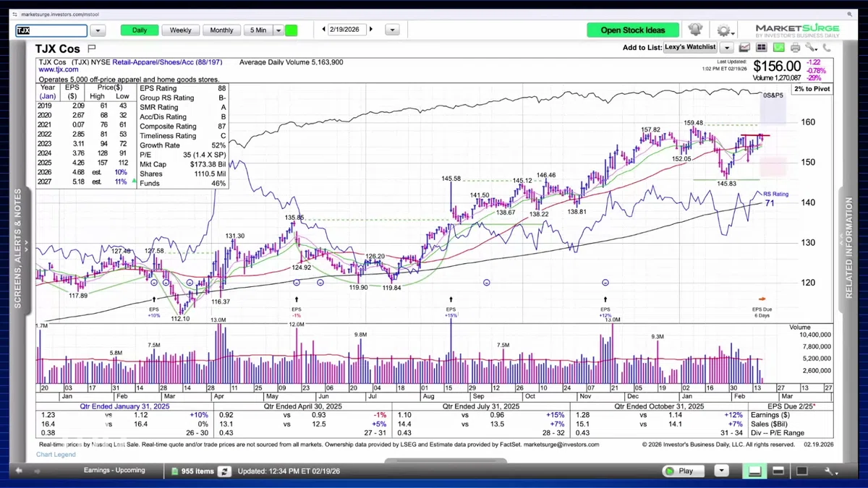Click the 2% to Pivot label
Viewport: 868px width, 488px height.
812,88
